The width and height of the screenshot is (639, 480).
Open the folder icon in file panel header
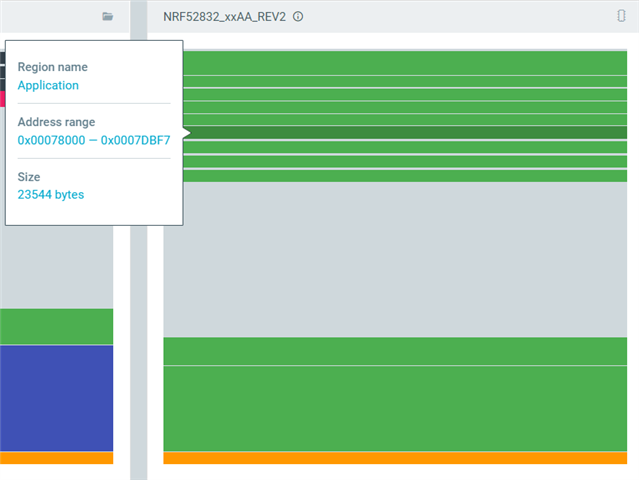[108, 16]
